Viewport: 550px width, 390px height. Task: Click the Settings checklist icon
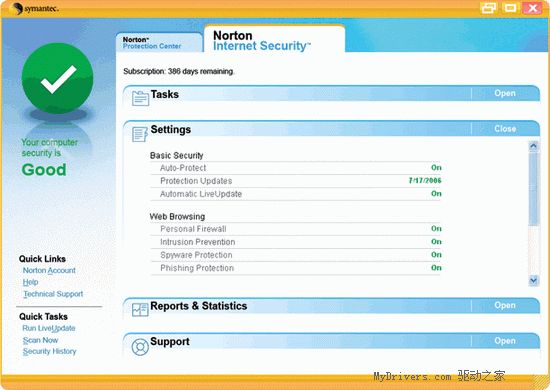(x=140, y=134)
